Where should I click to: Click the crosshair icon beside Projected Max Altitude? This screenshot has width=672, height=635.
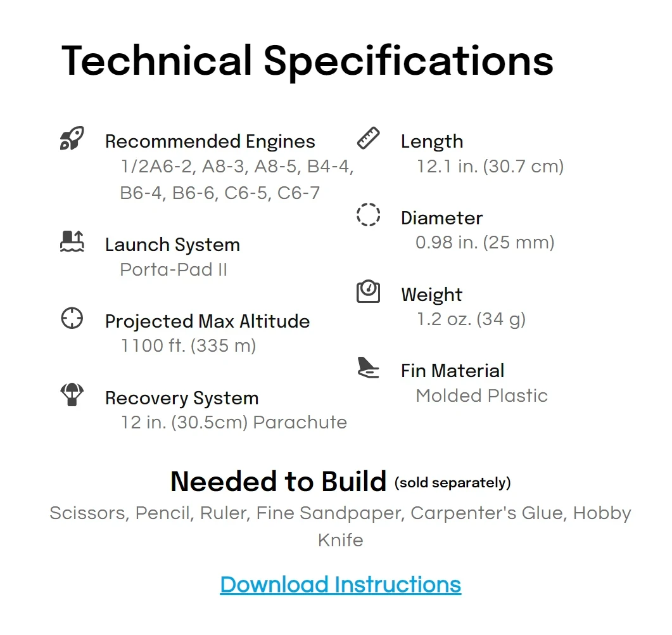click(72, 318)
